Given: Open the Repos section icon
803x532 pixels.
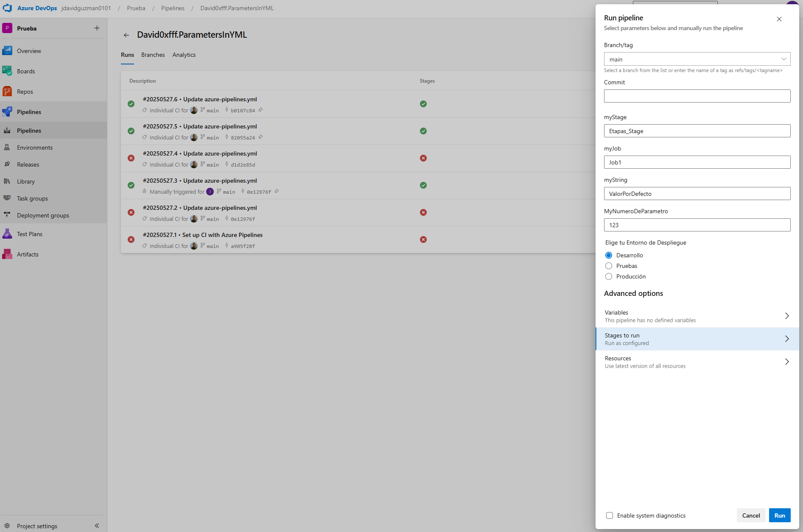Looking at the screenshot, I should click(7, 92).
